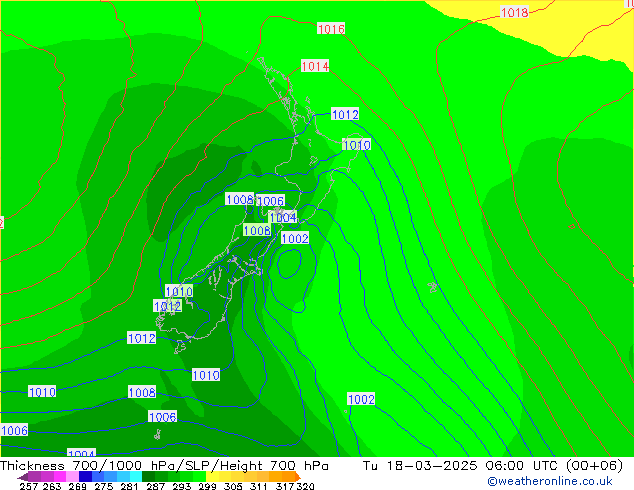Click the legend value 305
This screenshot has width=634, height=490.
[x=233, y=486]
